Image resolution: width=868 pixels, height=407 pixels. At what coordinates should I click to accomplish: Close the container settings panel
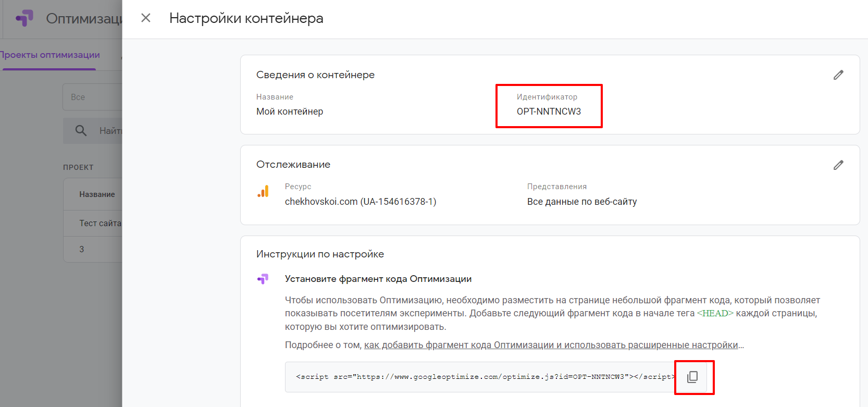(146, 18)
